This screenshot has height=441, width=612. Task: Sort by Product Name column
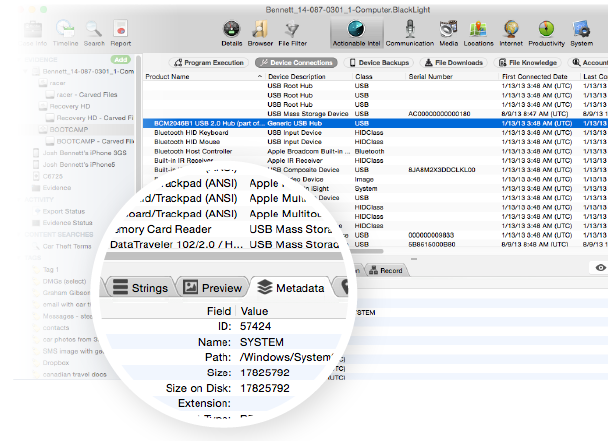203,76
